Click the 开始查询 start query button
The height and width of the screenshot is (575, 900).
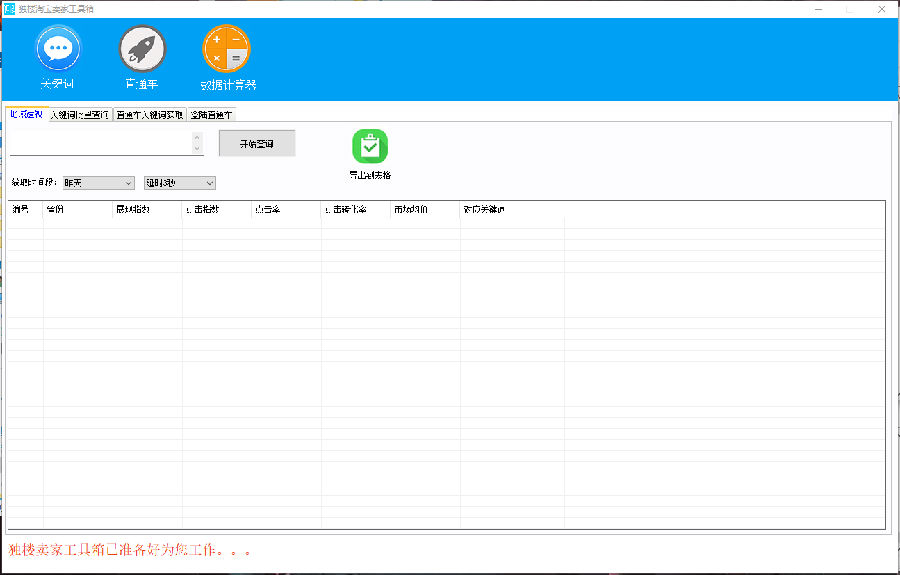click(257, 144)
